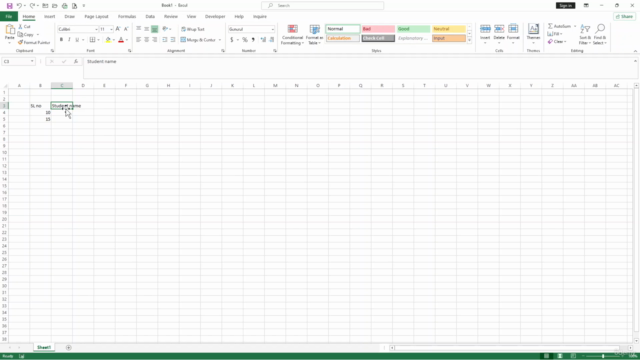Open Format as Table gallery
640x360 pixels.
(x=314, y=34)
